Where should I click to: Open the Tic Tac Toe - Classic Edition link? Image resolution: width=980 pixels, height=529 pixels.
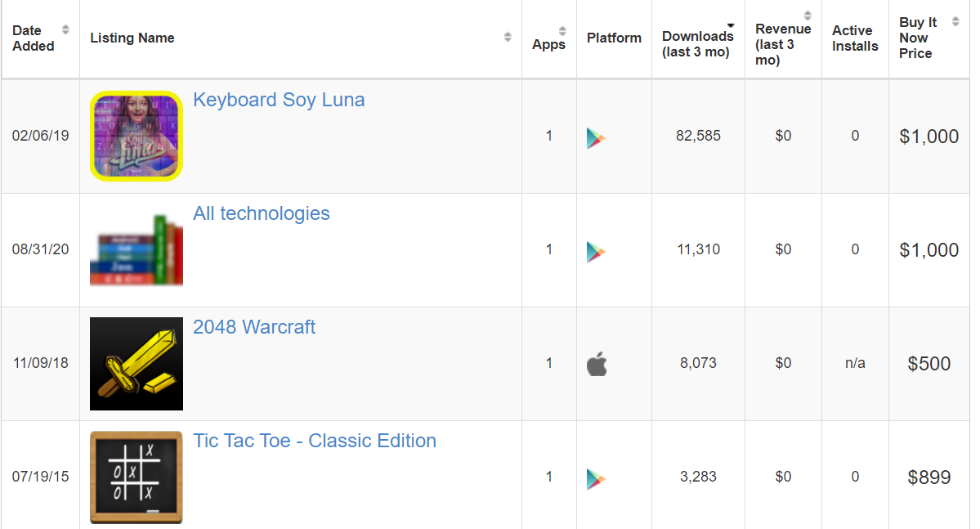[x=315, y=441]
